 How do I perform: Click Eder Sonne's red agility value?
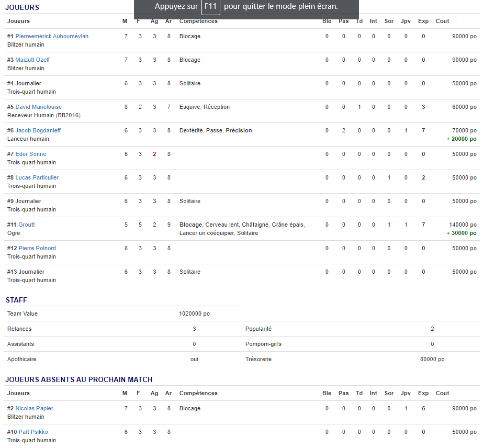pyautogui.click(x=154, y=154)
